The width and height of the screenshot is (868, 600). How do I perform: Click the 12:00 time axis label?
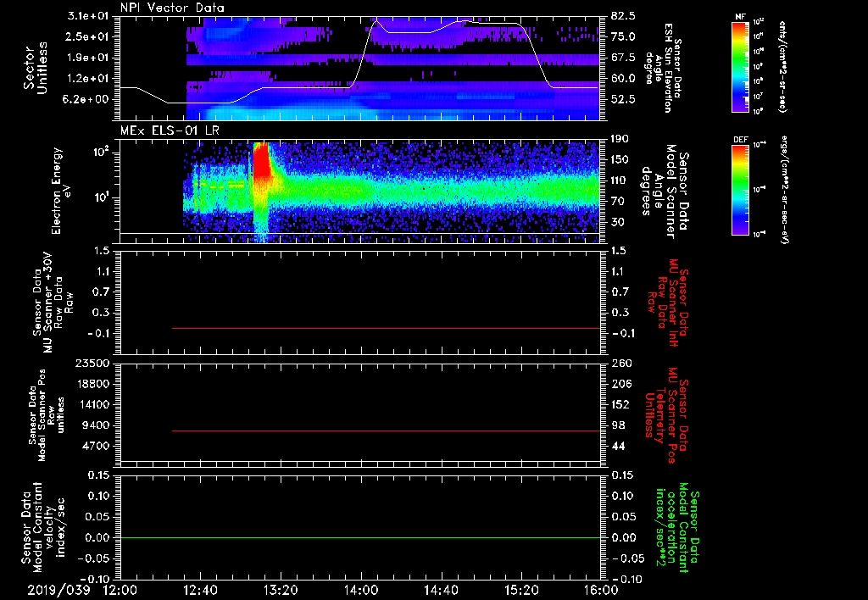[120, 590]
